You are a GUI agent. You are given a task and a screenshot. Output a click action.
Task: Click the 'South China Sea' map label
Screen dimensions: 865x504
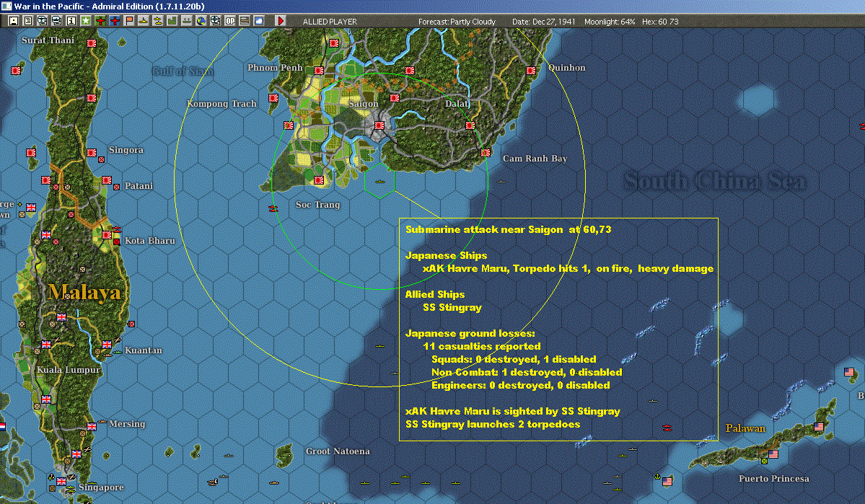[714, 181]
